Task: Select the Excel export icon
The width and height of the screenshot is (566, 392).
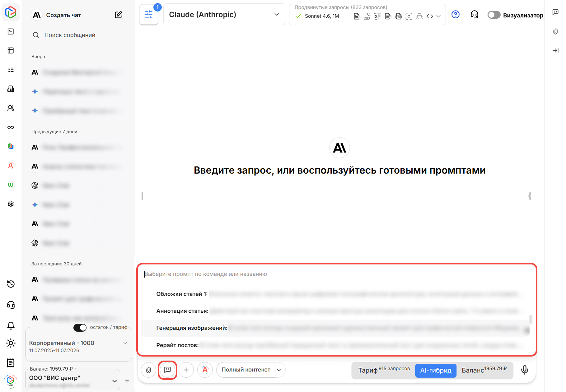Action: 377,16
